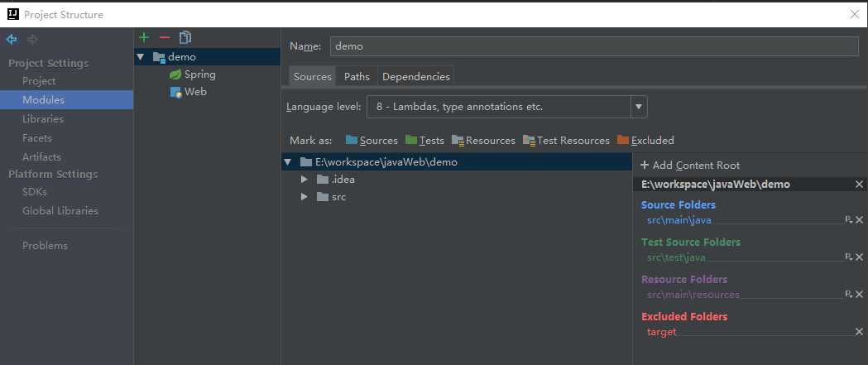Expand the .idea folder
The width and height of the screenshot is (868, 365).
tap(304, 180)
